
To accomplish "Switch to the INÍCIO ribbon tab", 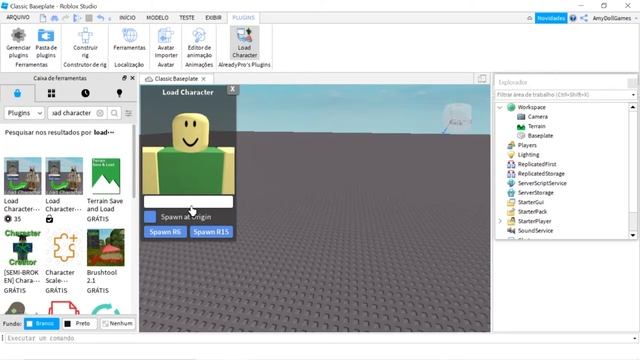I will point(127,18).
